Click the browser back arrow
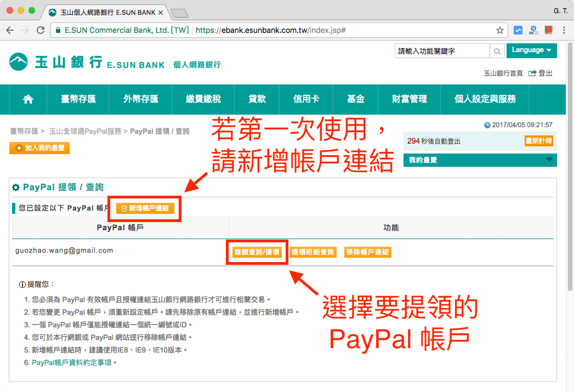Image resolution: width=574 pixels, height=392 pixels. click(x=9, y=31)
